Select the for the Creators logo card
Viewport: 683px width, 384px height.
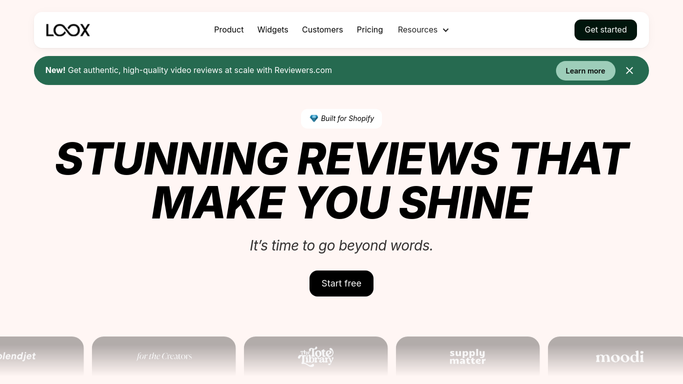pyautogui.click(x=164, y=356)
